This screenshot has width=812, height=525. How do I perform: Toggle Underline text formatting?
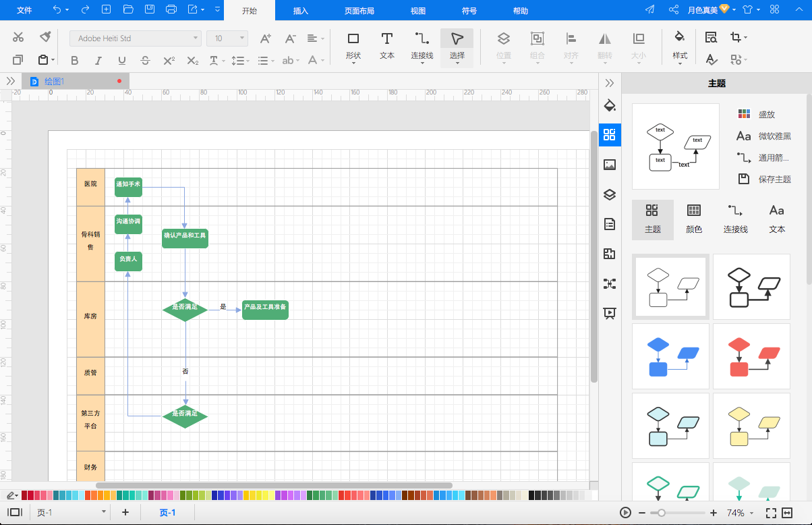point(121,61)
